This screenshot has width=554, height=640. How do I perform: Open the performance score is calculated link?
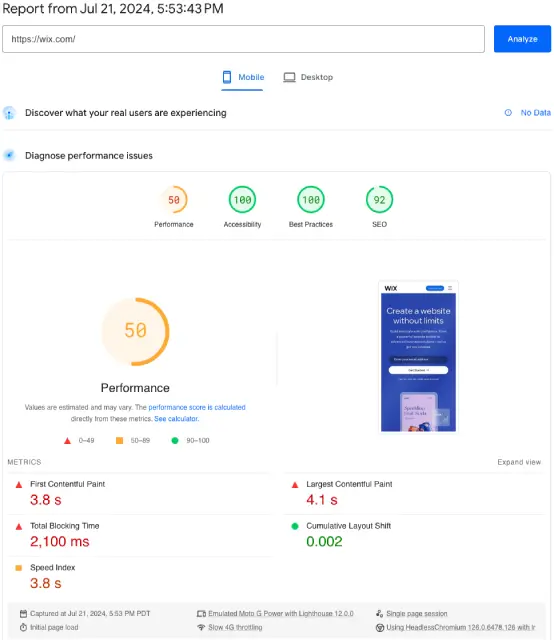[x=197, y=407]
